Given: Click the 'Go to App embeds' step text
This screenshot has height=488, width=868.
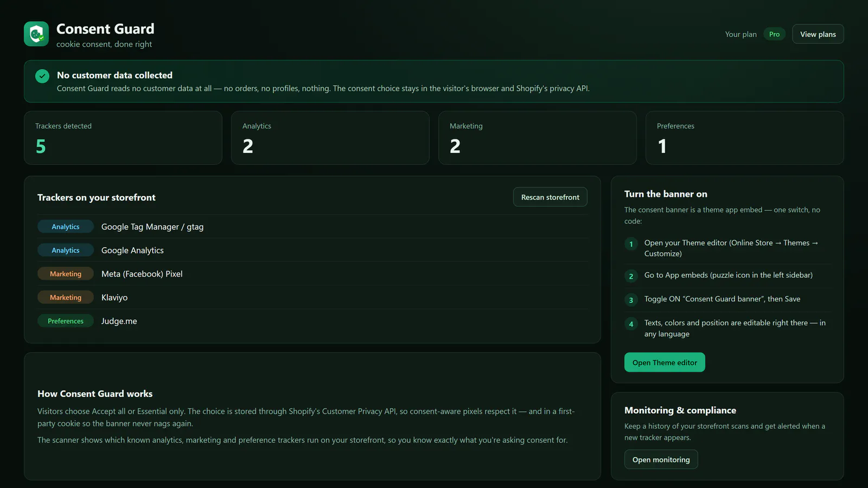Looking at the screenshot, I should 729,275.
